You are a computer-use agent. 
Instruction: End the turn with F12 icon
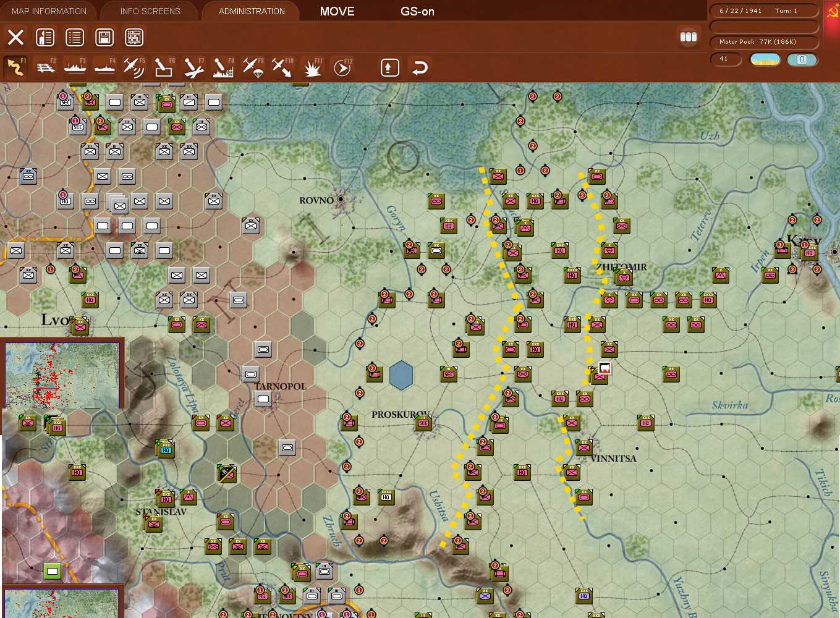point(342,67)
